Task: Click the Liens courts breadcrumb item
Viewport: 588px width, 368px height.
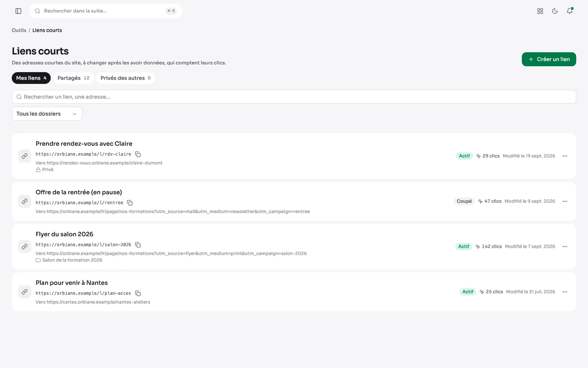Action: [47, 30]
